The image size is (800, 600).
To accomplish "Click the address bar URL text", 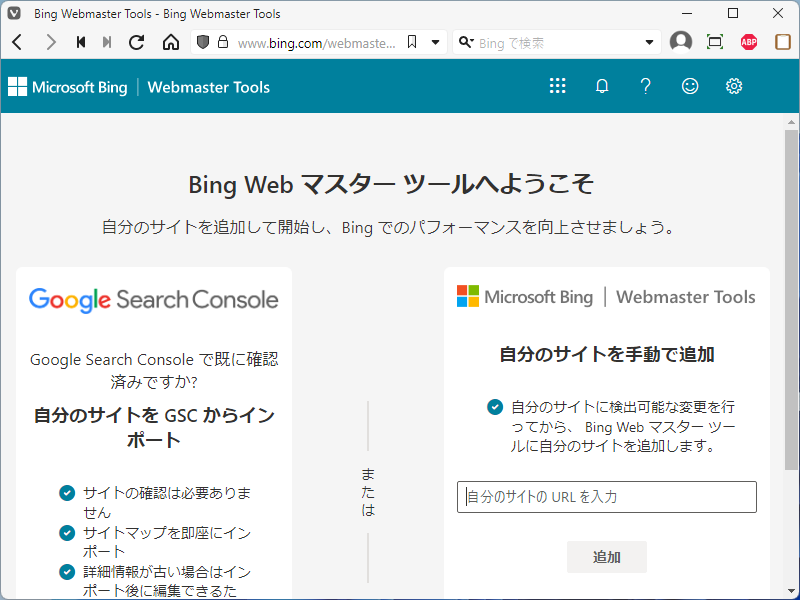I will pyautogui.click(x=316, y=43).
